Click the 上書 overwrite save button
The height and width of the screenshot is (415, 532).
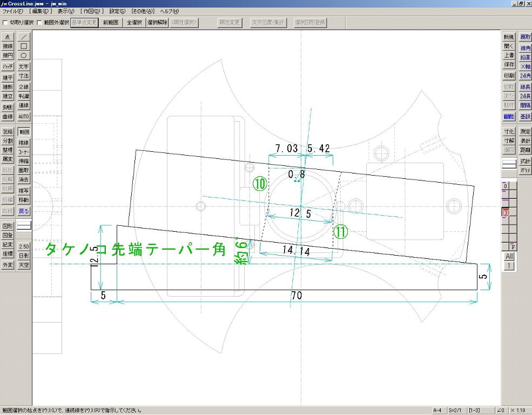pos(509,55)
